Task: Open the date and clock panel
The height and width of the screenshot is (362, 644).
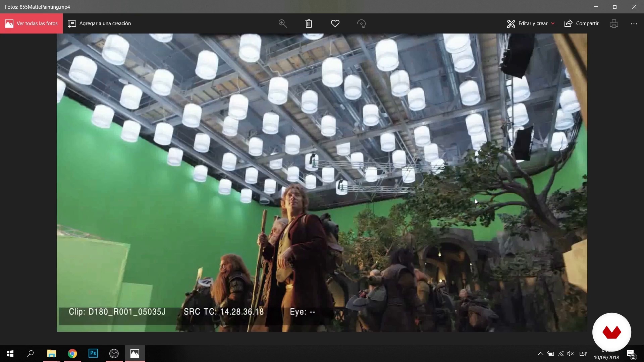Action: point(606,357)
